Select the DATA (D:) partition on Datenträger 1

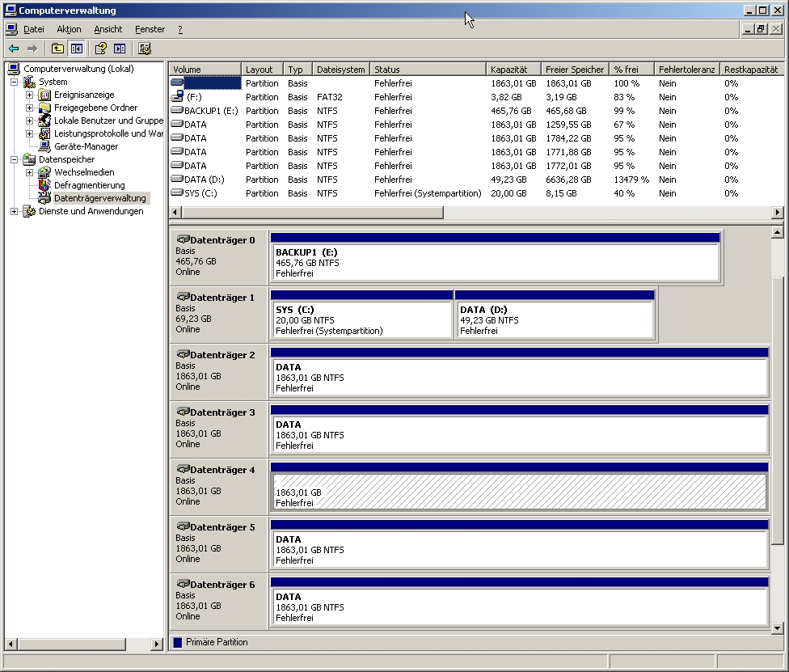[555, 315]
